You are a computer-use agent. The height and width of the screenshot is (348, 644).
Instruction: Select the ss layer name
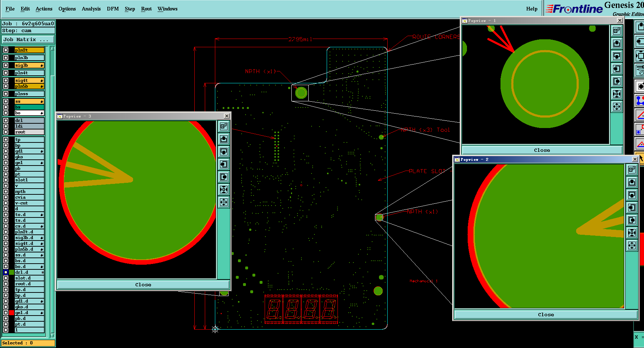(x=29, y=101)
